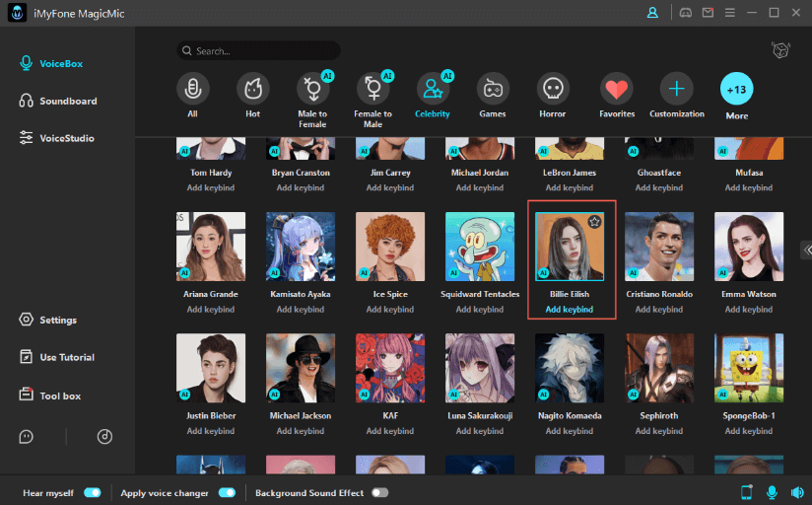Click the Mufasa voice name

tap(749, 173)
